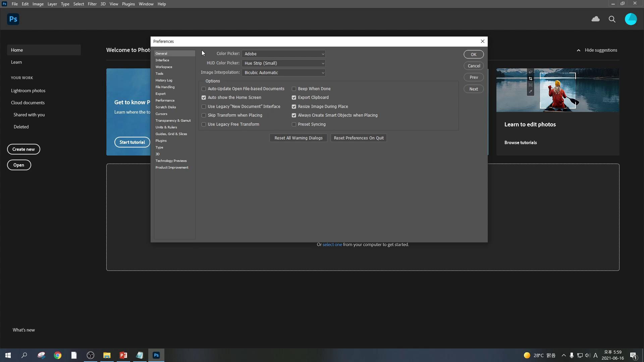
Task: Uncheck Export Clipboard option
Action: [x=294, y=98]
